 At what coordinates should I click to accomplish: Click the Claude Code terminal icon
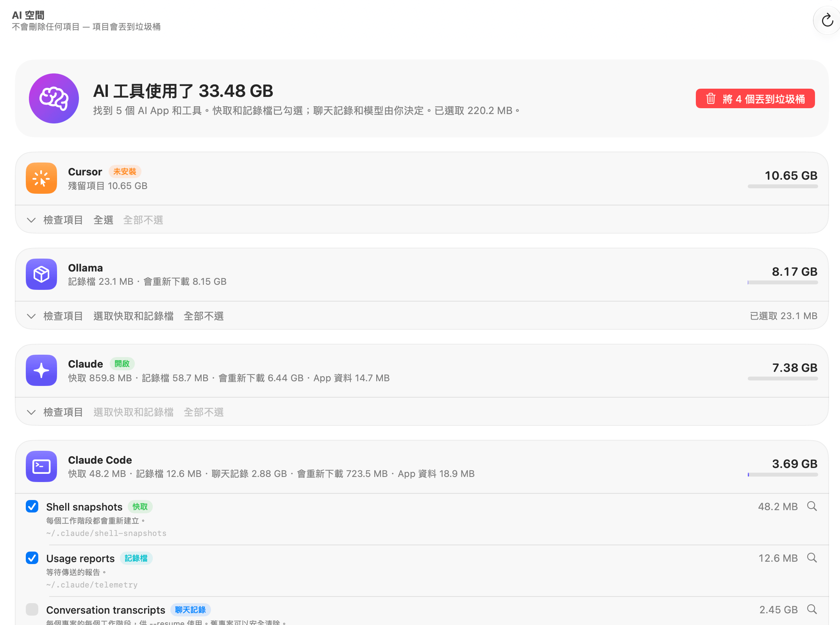pyautogui.click(x=41, y=466)
